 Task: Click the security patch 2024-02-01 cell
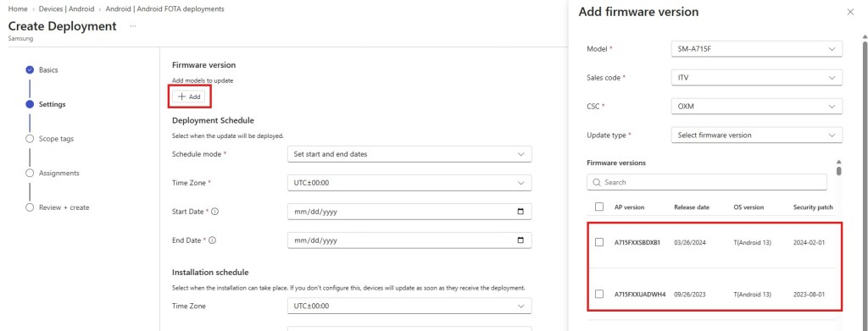coord(809,243)
